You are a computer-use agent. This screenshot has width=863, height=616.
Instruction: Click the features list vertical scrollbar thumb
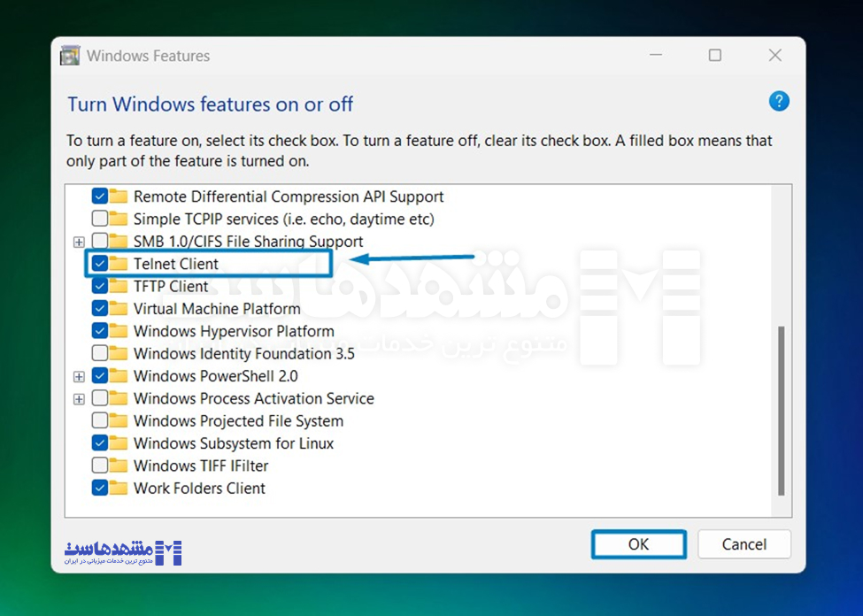(x=781, y=412)
